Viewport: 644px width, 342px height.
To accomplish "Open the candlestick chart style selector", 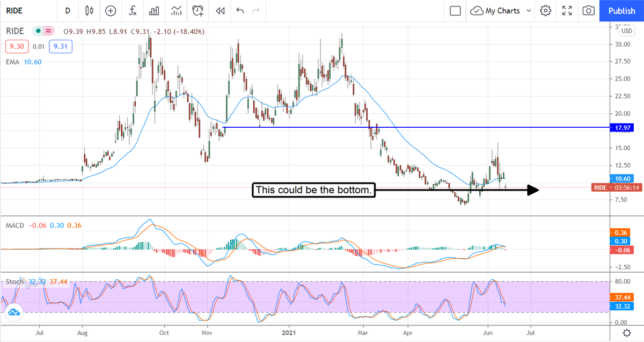I will pos(89,11).
